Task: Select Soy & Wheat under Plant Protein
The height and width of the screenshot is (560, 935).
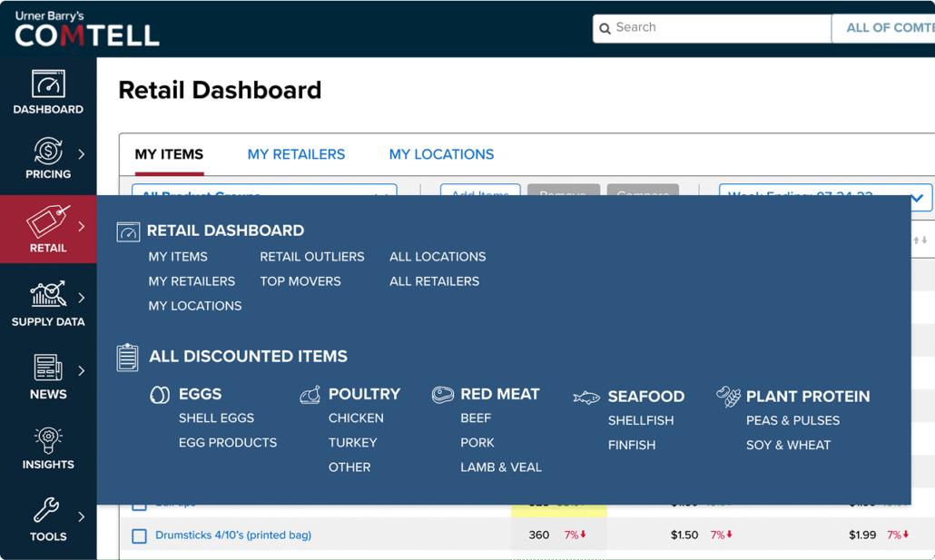Action: (x=788, y=446)
